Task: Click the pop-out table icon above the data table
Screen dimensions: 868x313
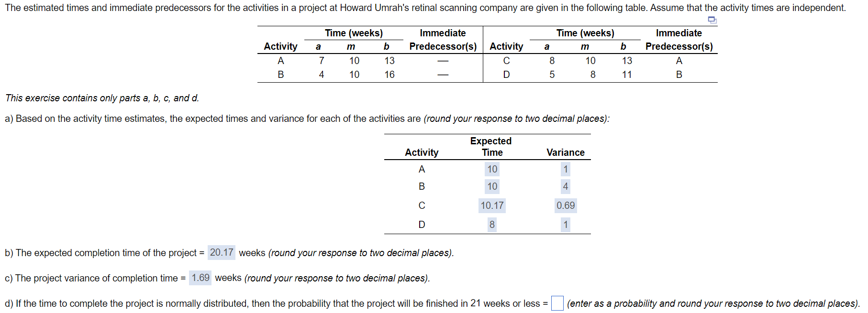Action: point(712,20)
